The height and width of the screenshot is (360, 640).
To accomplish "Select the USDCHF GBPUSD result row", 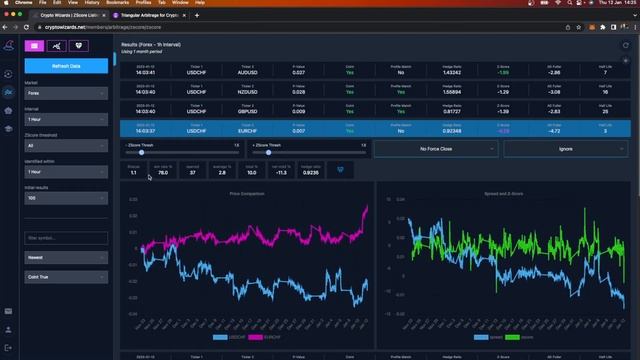I will (375, 109).
